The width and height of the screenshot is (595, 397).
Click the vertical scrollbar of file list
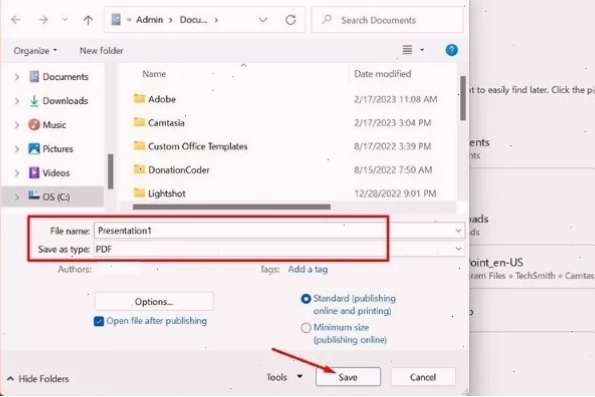(463, 98)
